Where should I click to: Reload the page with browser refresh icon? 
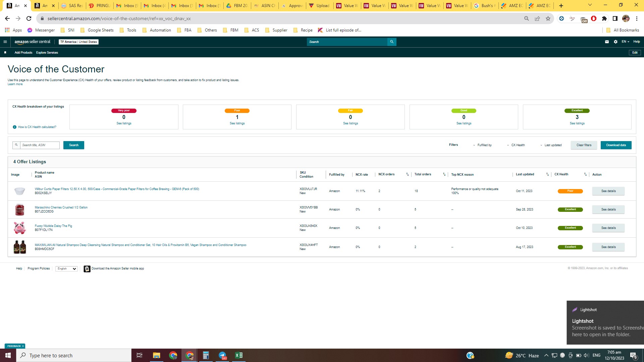pos(29,18)
